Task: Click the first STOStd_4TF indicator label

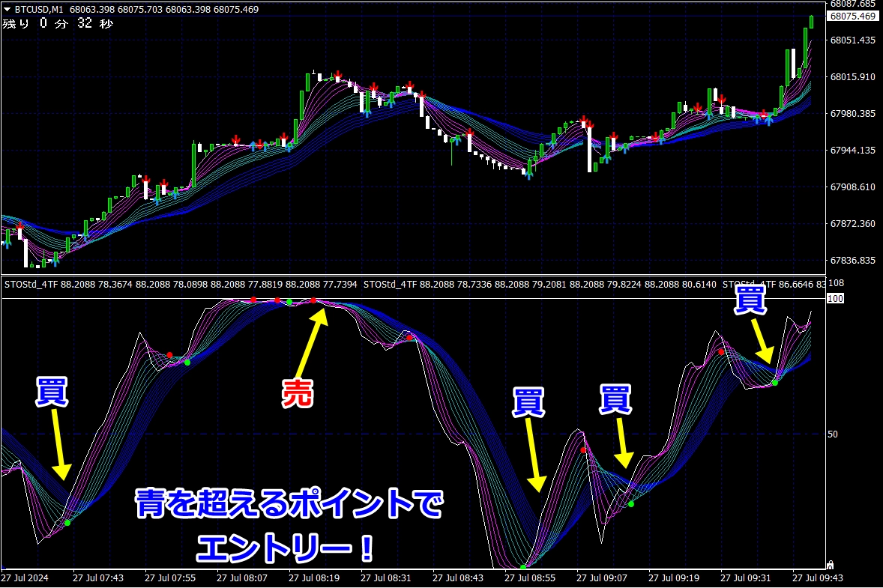Action: tap(31, 284)
